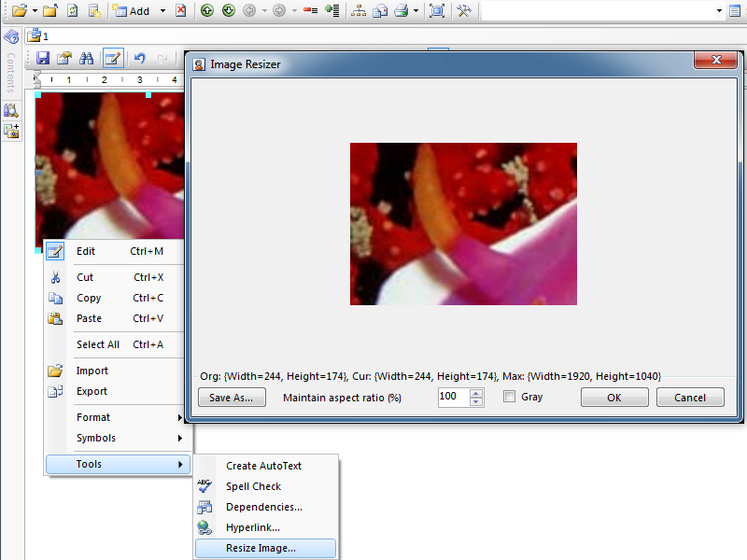The width and height of the screenshot is (747, 560).
Task: Click the grayed back navigation arrow
Action: coord(249,10)
